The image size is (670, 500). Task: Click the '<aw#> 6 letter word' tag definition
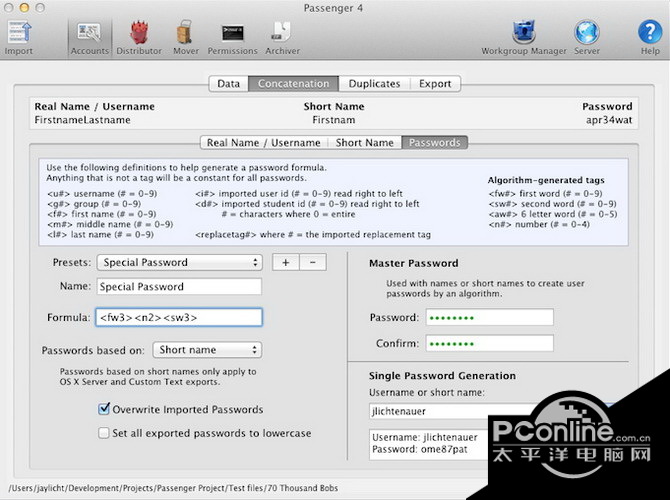point(552,214)
